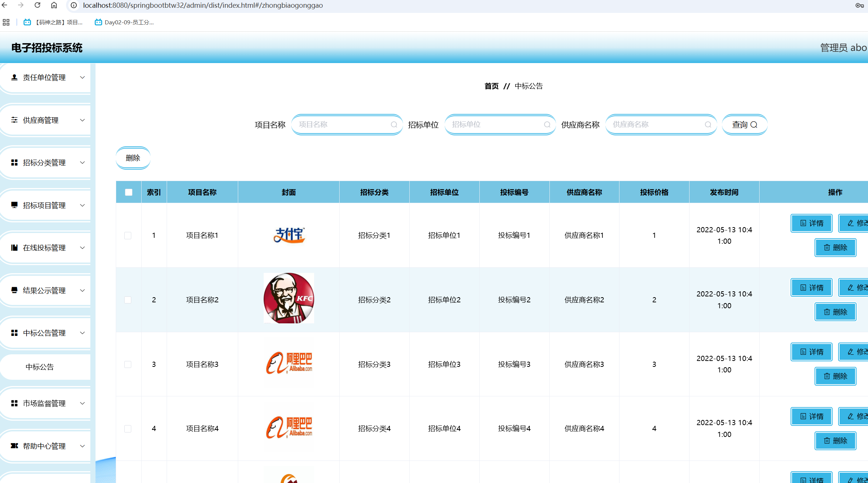Click the 中标公告管理 grid icon

(x=14, y=333)
